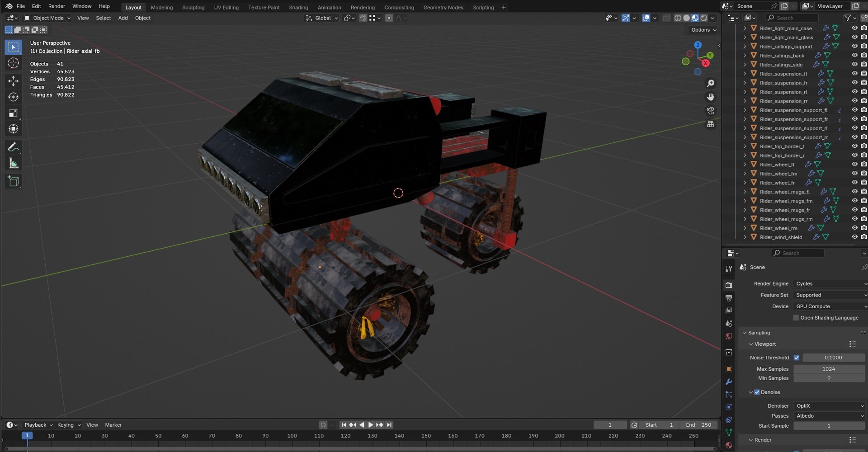
Task: Switch perspective/orthographic grid icon
Action: pyautogui.click(x=711, y=124)
